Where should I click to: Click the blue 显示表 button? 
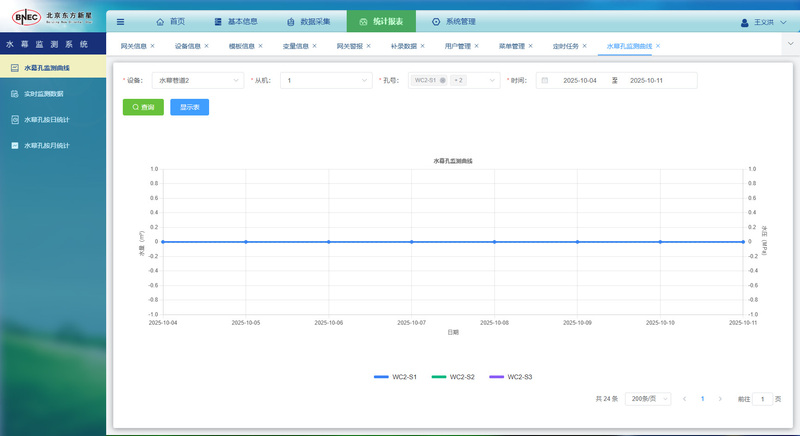tap(189, 107)
